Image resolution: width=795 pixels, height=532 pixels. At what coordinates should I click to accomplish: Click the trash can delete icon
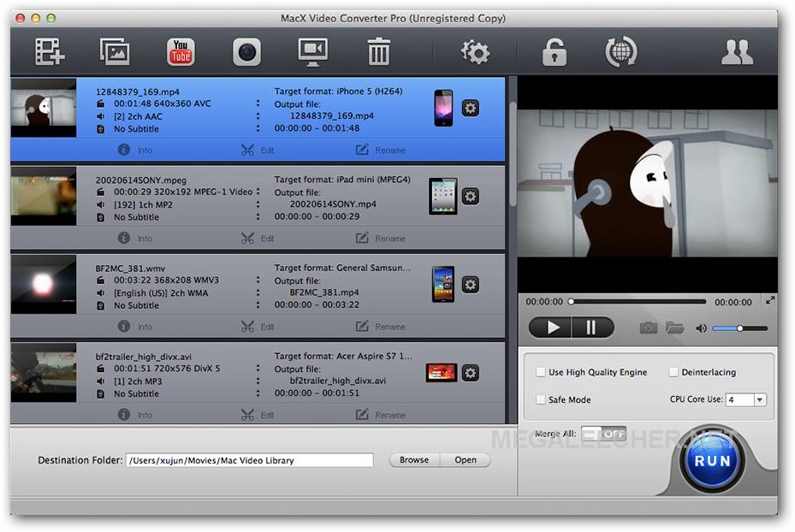point(379,51)
